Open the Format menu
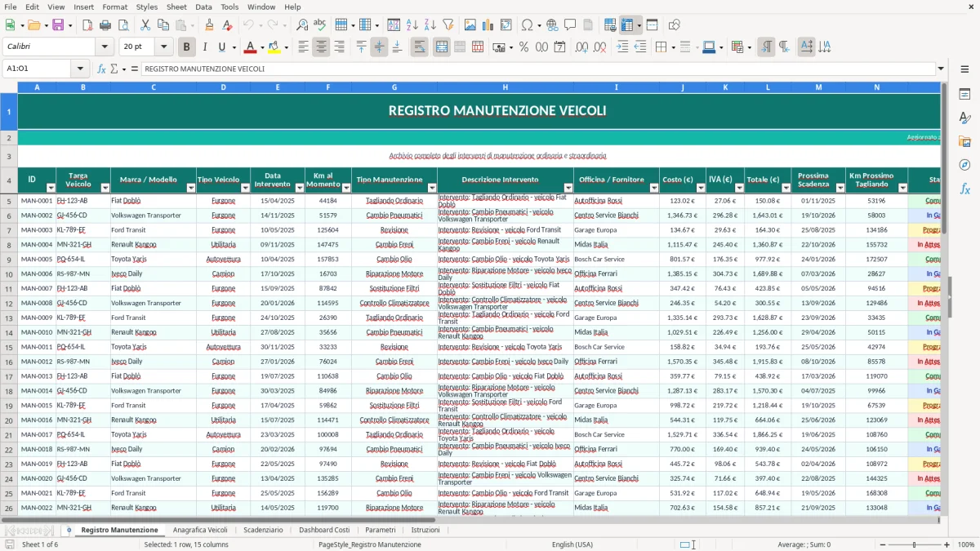Image resolution: width=980 pixels, height=551 pixels. coord(114,7)
